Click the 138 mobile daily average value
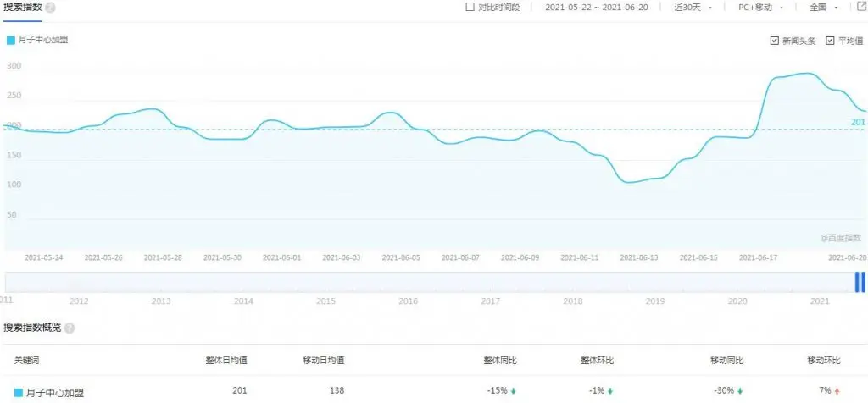868x403 pixels. coord(337,390)
